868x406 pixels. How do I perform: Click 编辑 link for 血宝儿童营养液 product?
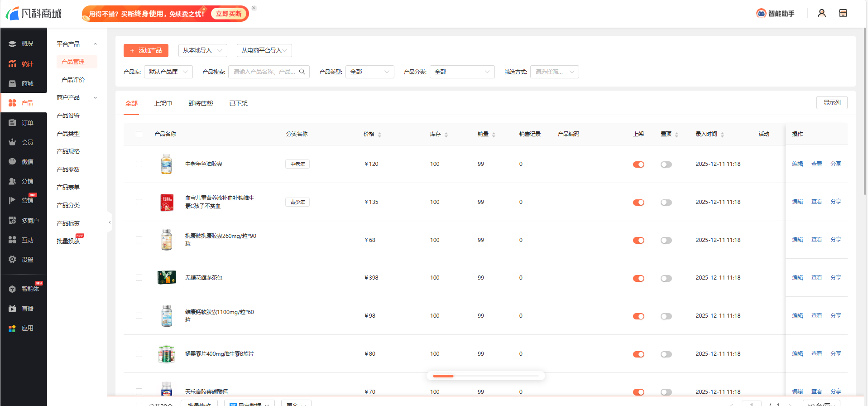797,202
